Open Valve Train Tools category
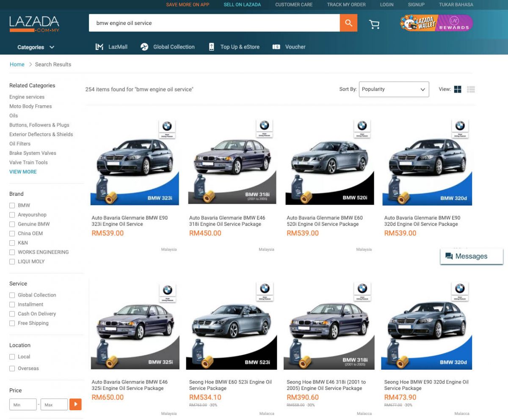Screen dimensions: 508x420 tap(28, 162)
